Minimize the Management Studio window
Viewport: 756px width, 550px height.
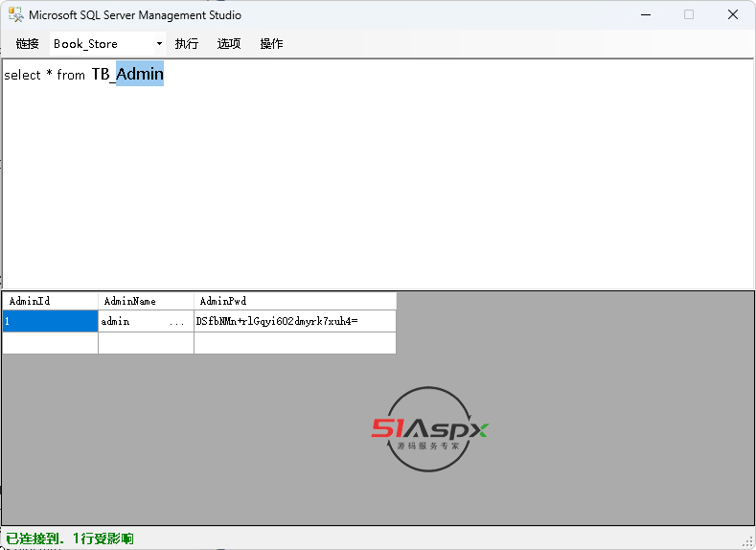tap(646, 15)
